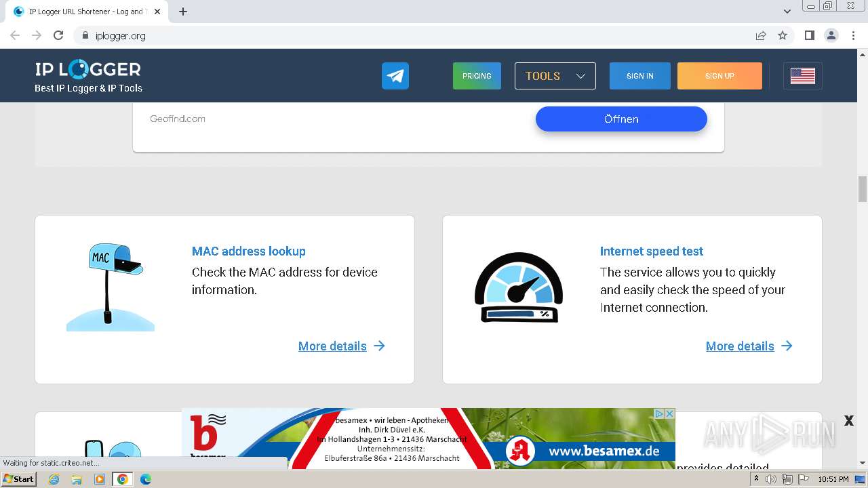Open the network tray icon
This screenshot has width=868, height=488.
click(x=787, y=479)
